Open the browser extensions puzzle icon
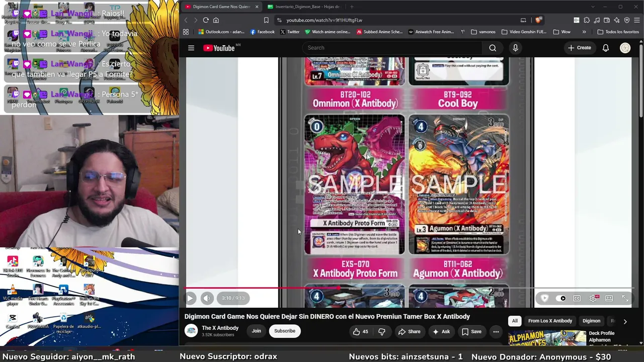The image size is (644, 362). click(x=587, y=20)
